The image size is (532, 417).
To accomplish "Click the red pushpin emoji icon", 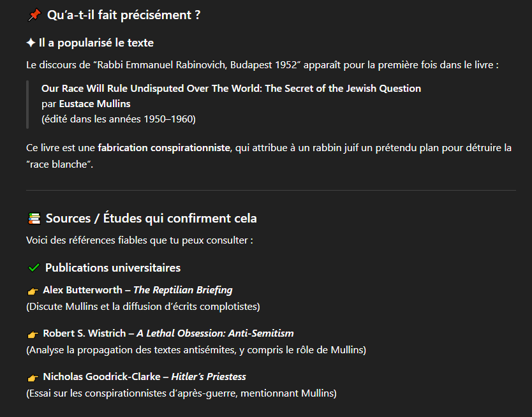I will [34, 15].
